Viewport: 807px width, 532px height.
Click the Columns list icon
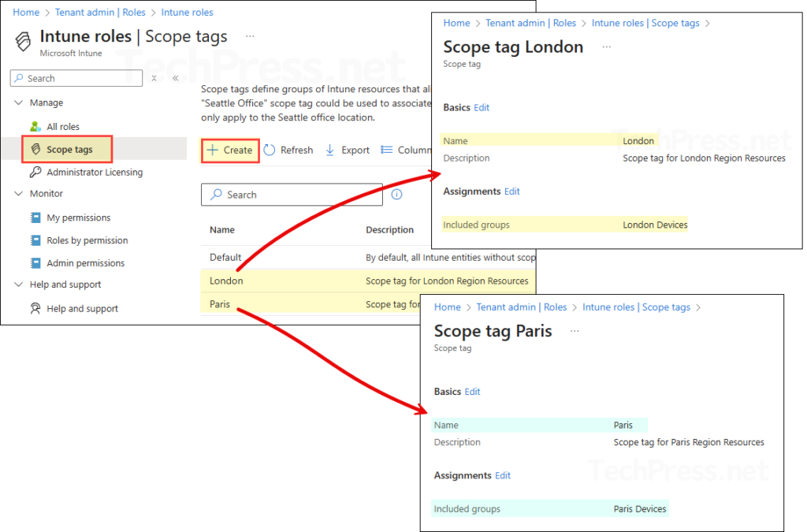pyautogui.click(x=386, y=150)
